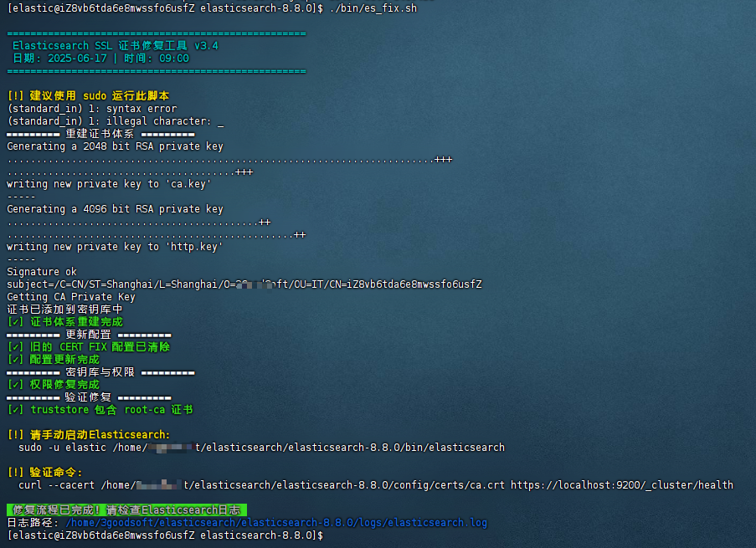Click the '[✓] 权限修复完成' line
756x548 pixels.
pos(54,384)
